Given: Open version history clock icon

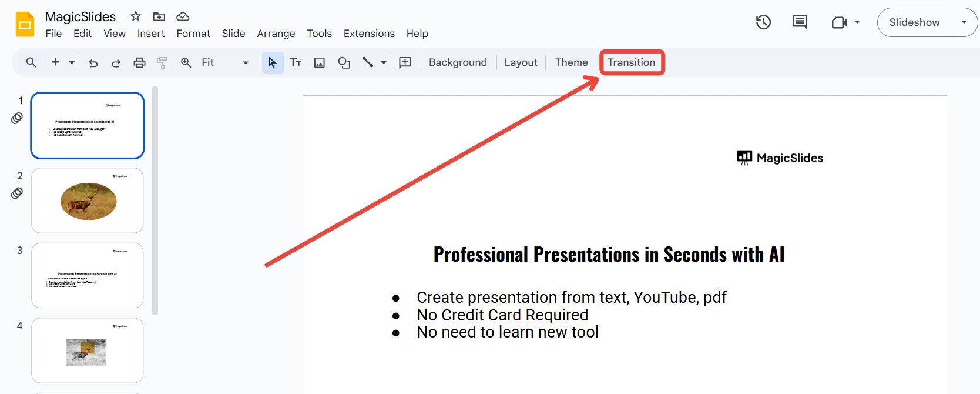Looking at the screenshot, I should pyautogui.click(x=763, y=22).
